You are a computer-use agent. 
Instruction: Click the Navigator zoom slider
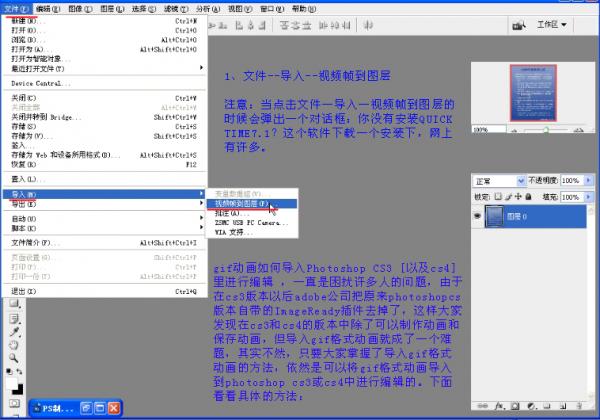[546, 130]
